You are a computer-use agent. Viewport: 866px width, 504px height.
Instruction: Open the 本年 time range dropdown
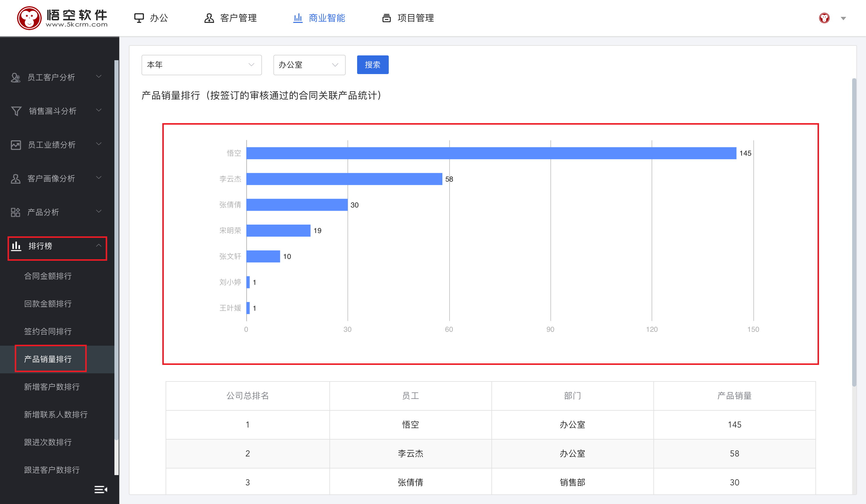click(x=201, y=65)
